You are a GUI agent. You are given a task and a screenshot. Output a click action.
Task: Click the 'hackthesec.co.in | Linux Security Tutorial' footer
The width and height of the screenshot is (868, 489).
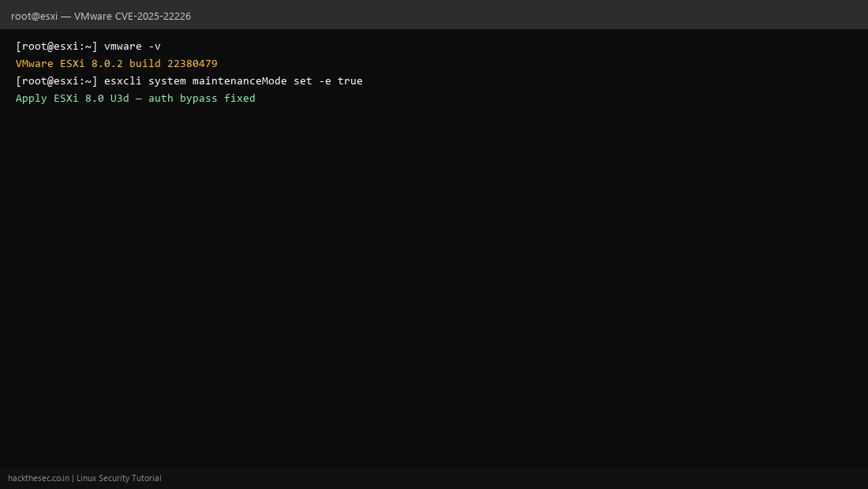pyautogui.click(x=84, y=479)
